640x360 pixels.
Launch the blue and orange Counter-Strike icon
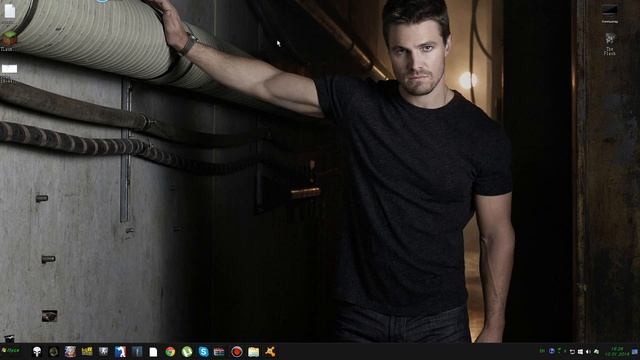[x=120, y=351]
